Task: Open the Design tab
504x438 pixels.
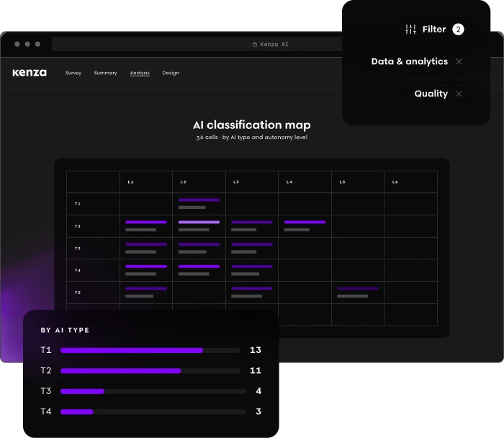Action: [171, 73]
